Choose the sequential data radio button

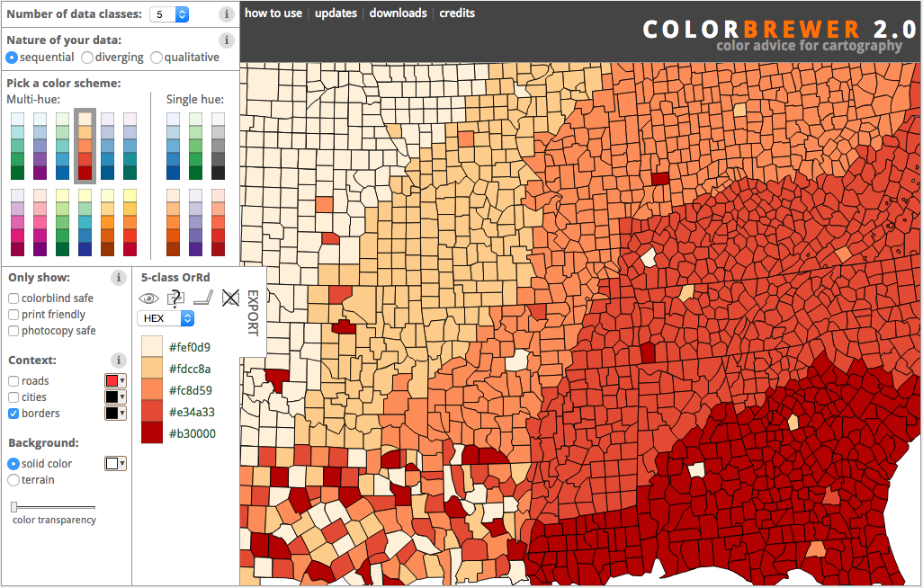point(12,58)
